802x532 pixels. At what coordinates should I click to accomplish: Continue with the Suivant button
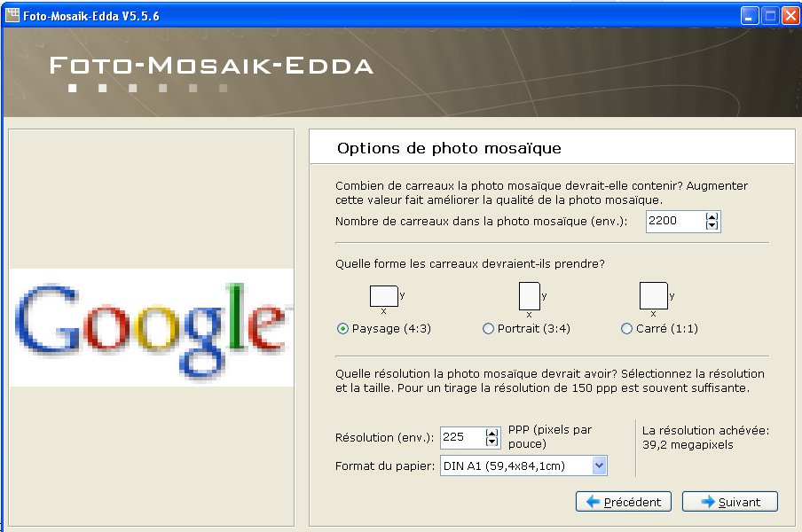730,502
